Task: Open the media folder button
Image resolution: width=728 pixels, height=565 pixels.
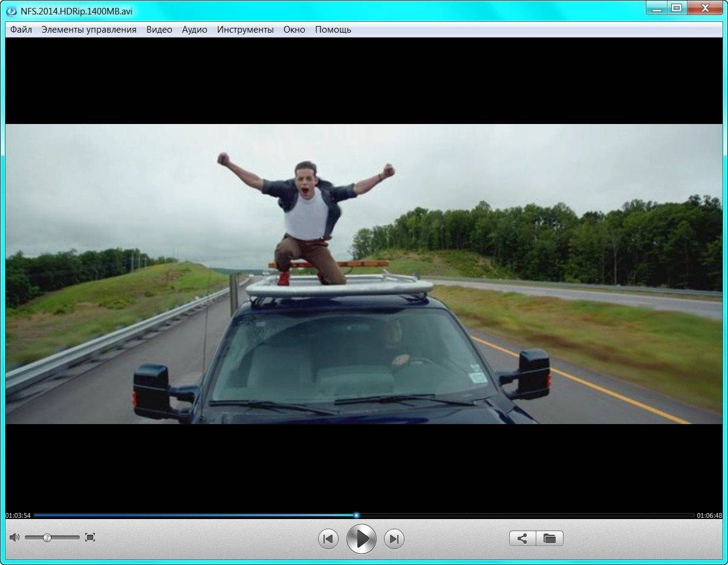Action: pos(550,538)
